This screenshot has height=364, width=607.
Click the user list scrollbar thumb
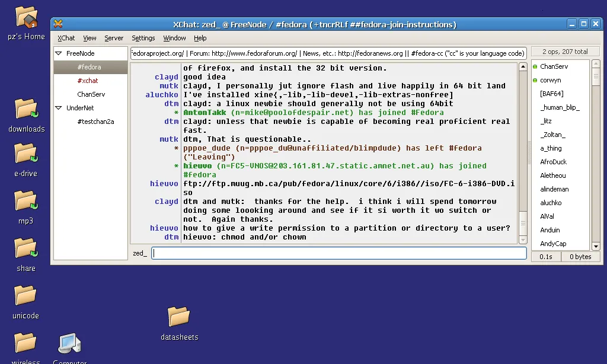point(596,76)
